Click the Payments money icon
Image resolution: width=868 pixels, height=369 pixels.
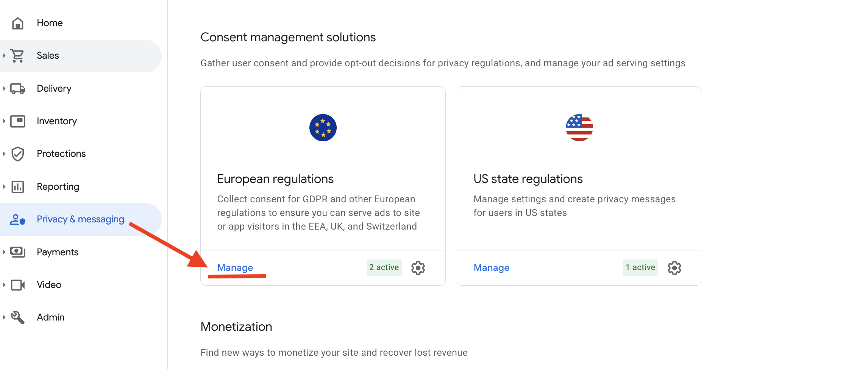pos(17,252)
